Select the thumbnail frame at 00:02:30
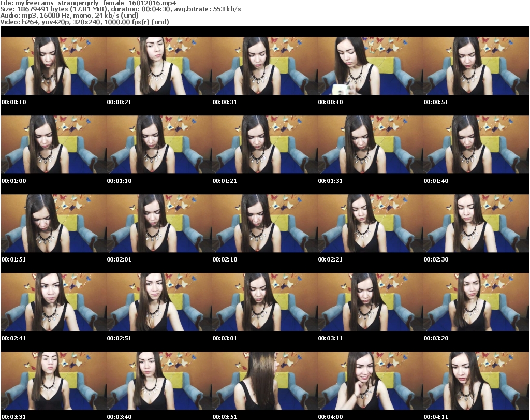The width and height of the screenshot is (530, 420). [476, 224]
